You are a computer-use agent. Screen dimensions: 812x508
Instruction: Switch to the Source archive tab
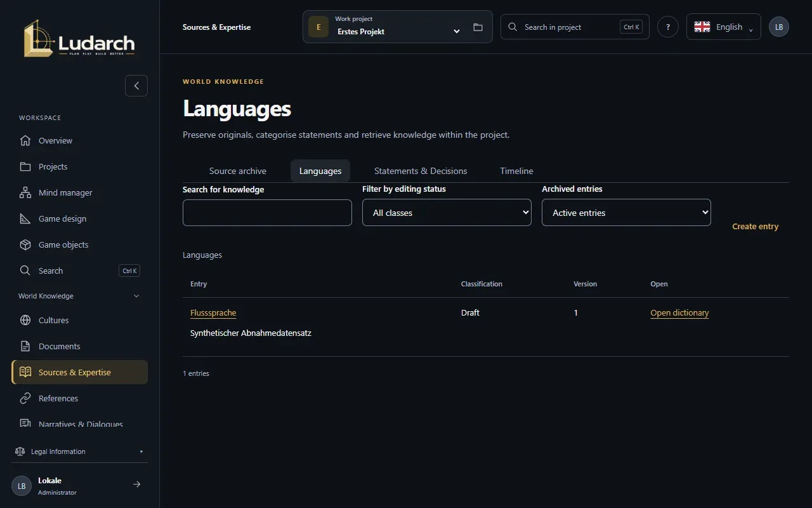pyautogui.click(x=238, y=171)
